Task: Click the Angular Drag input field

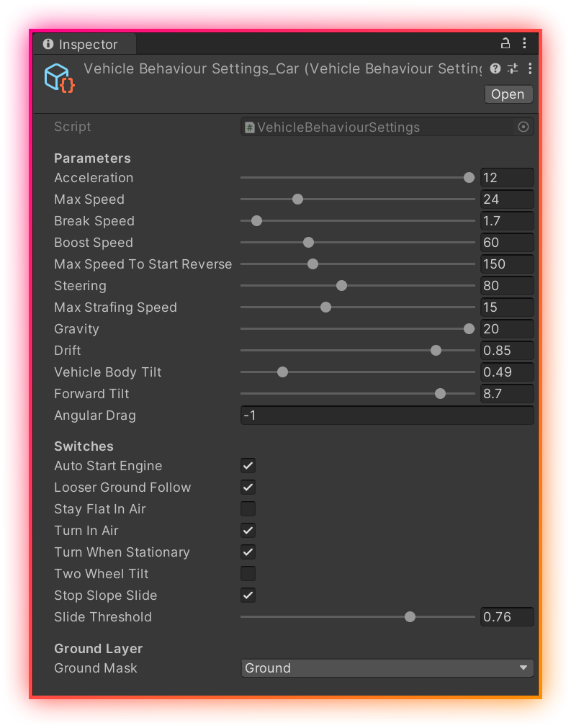Action: click(x=387, y=415)
